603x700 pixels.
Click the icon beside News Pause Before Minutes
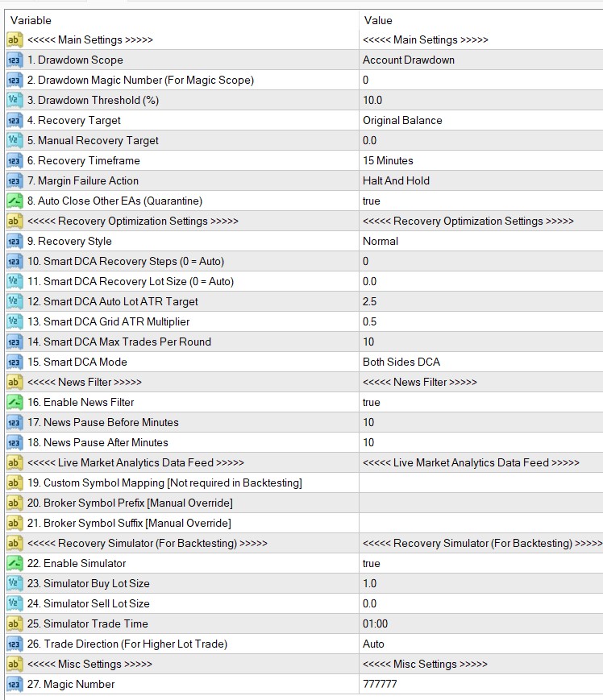point(15,422)
